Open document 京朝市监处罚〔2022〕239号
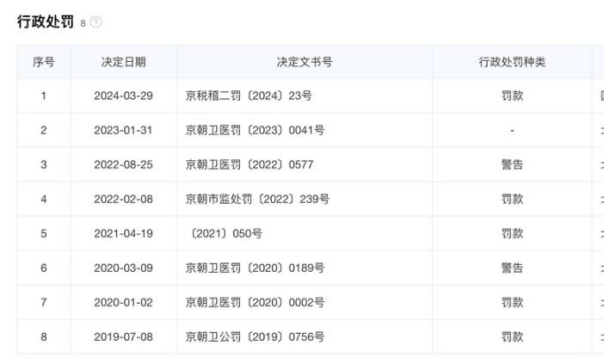Image resolution: width=604 pixels, height=364 pixels. (x=257, y=199)
